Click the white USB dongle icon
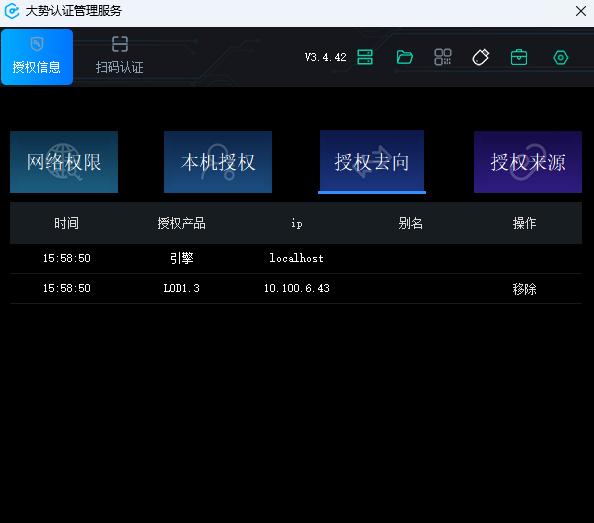Viewport: 594px width, 523px height. click(x=481, y=58)
